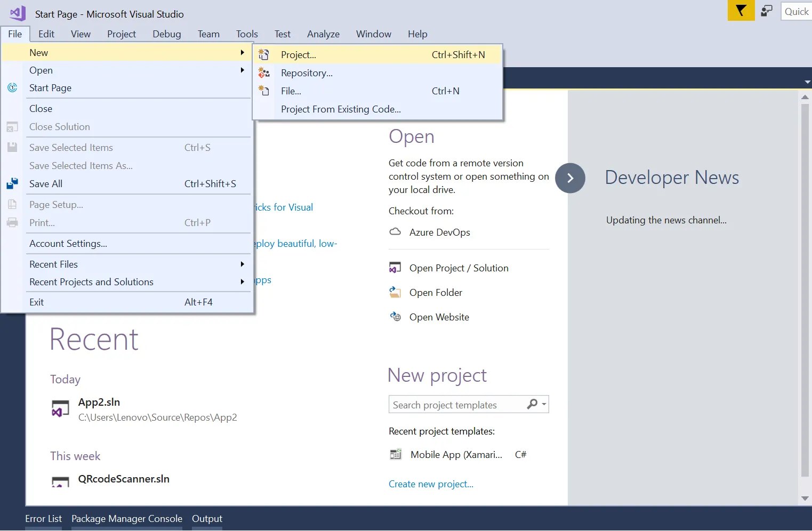
Task: Open the Tools menu
Action: click(247, 34)
